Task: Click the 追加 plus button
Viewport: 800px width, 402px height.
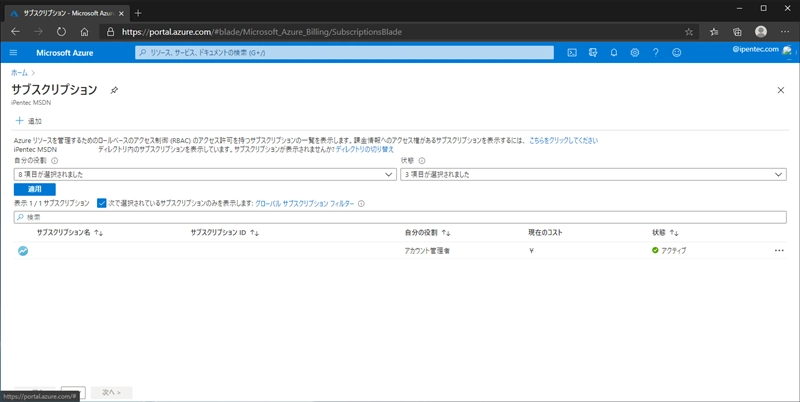Action: (x=29, y=121)
